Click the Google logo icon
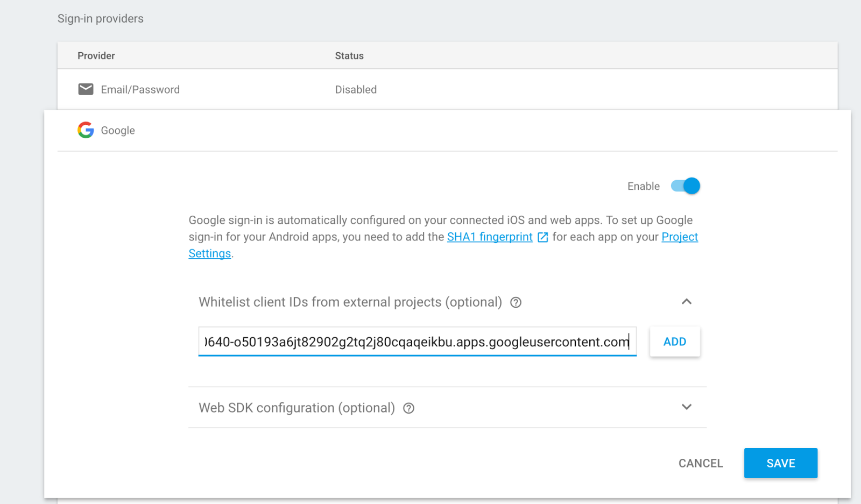Screen dimensions: 861x504 pos(86,130)
